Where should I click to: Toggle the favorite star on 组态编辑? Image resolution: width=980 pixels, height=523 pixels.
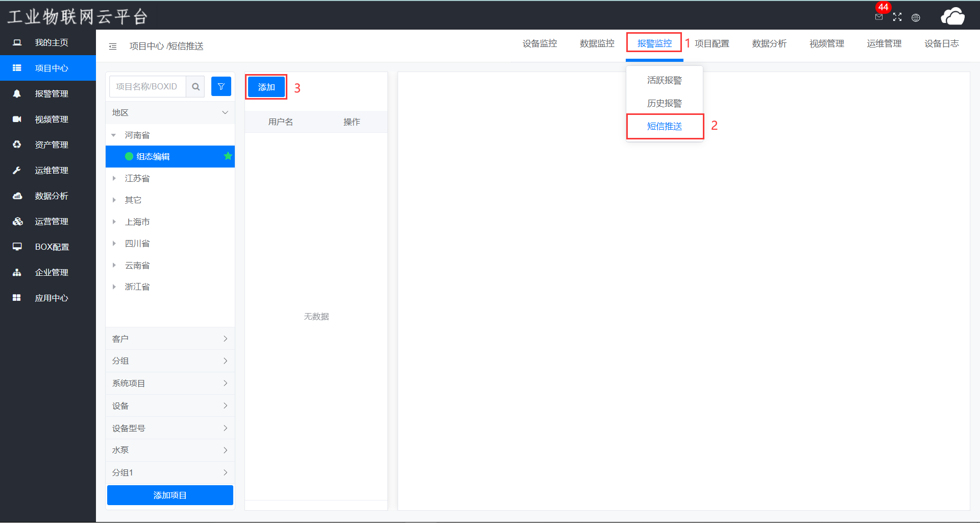point(228,156)
